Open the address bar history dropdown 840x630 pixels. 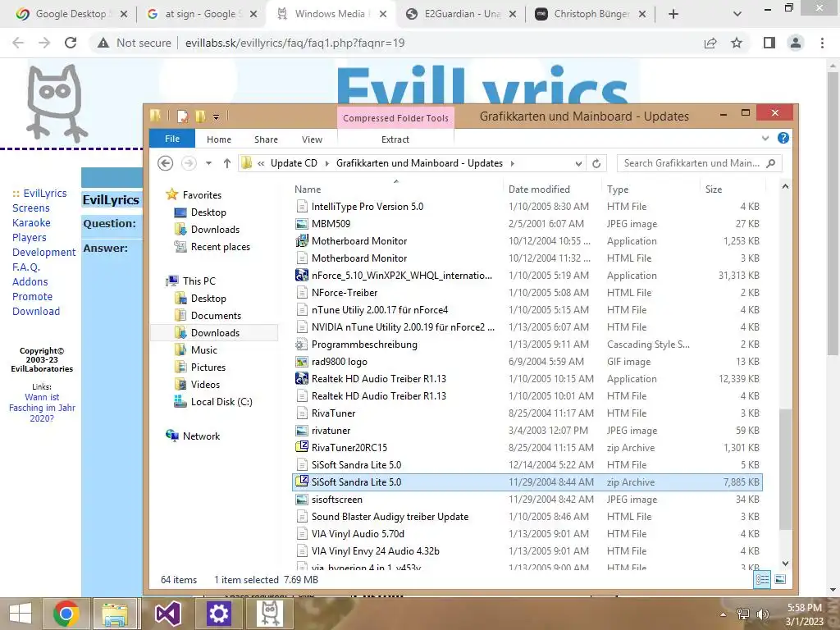click(578, 163)
